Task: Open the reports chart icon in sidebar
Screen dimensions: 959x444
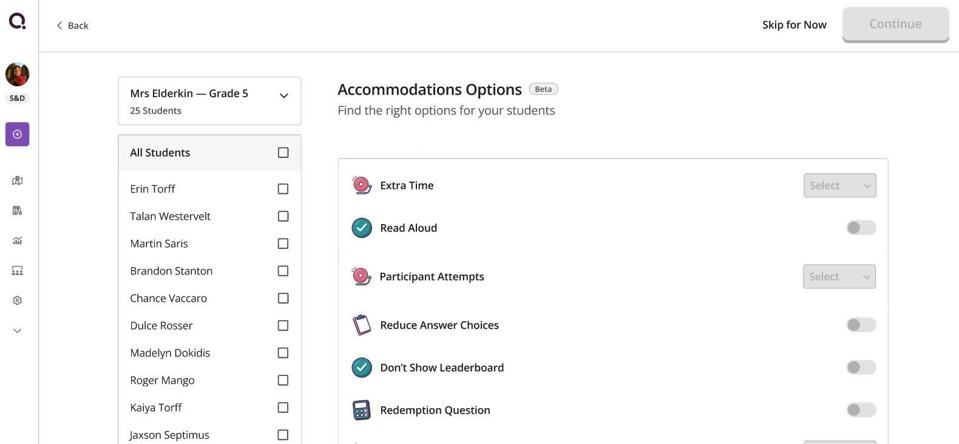Action: click(x=17, y=241)
